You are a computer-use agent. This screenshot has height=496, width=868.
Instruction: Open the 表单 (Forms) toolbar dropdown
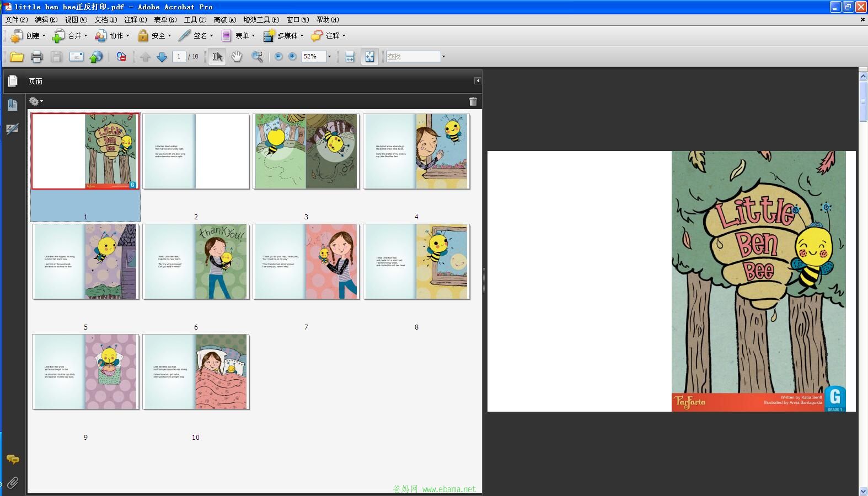(x=238, y=36)
